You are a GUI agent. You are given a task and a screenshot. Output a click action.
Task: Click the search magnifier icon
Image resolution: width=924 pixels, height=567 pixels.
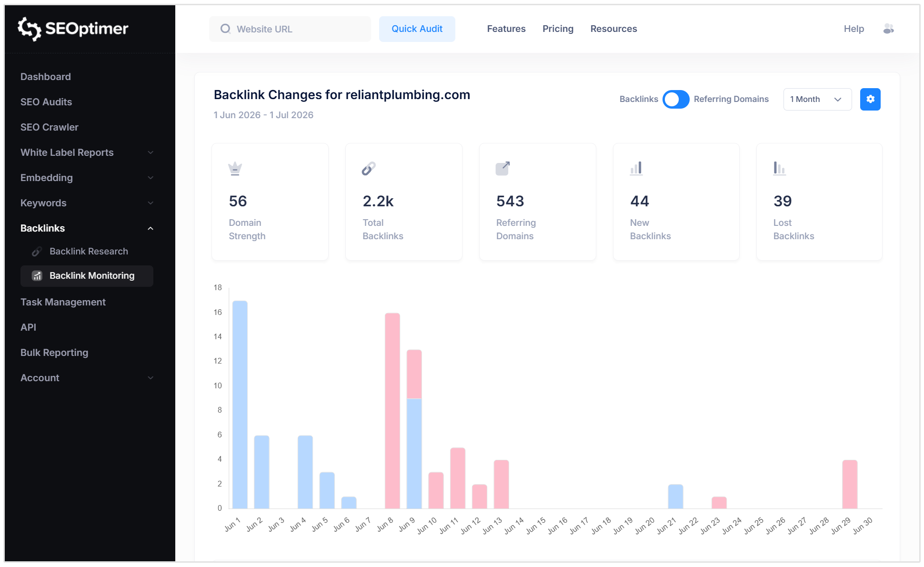225,29
